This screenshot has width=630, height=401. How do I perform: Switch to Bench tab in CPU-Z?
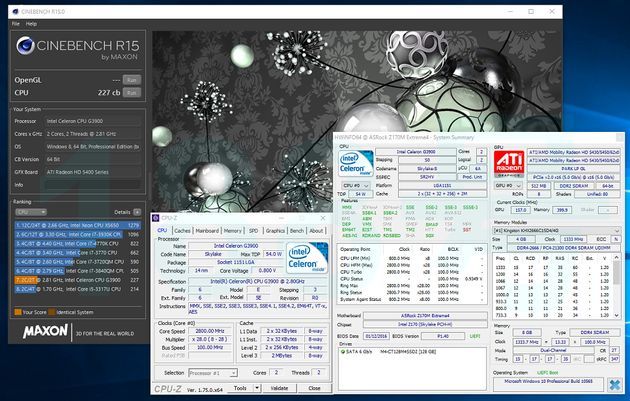pyautogui.click(x=297, y=231)
